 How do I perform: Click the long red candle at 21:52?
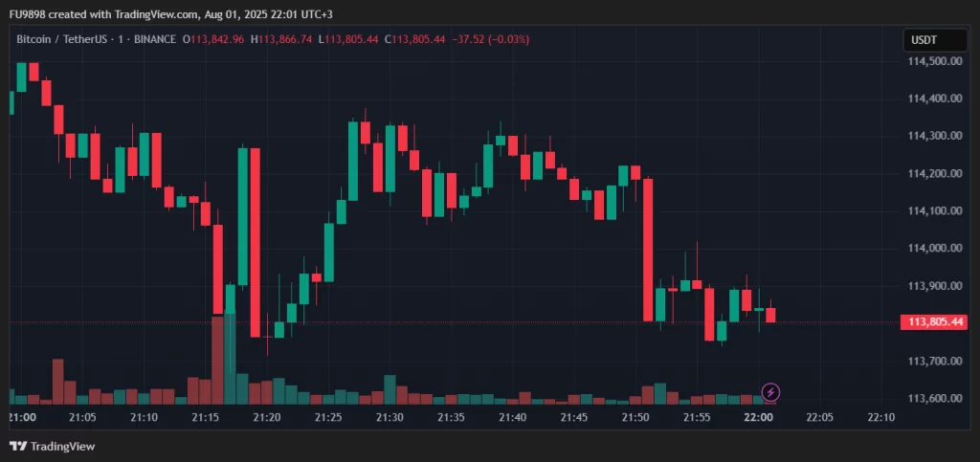[x=648, y=249]
